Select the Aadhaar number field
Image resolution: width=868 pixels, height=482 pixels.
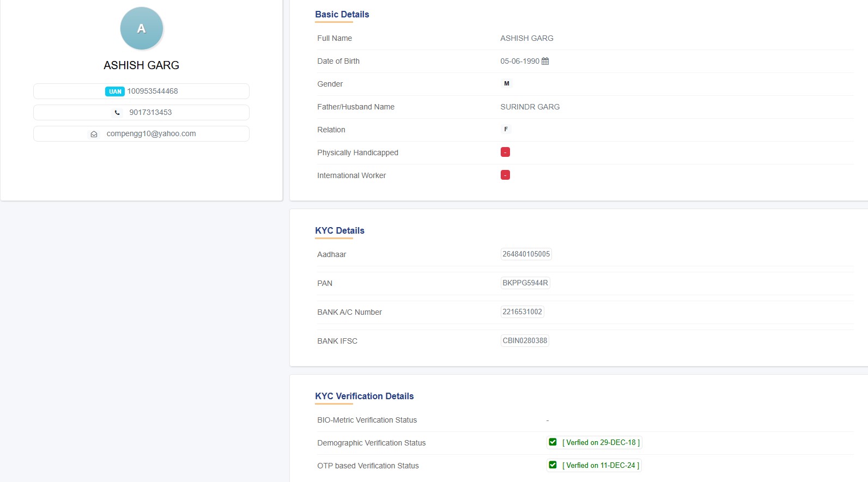[x=526, y=254]
